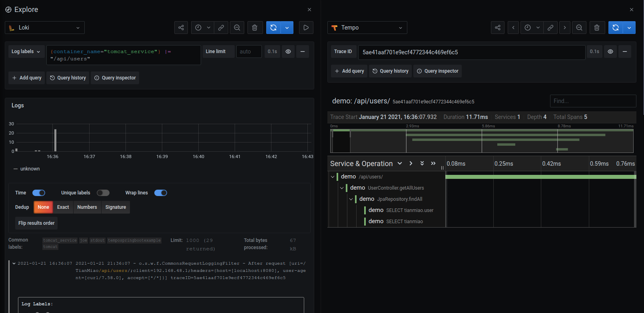644x313 pixels.
Task: Shift the Tempo time range backward
Action: pyautogui.click(x=513, y=28)
